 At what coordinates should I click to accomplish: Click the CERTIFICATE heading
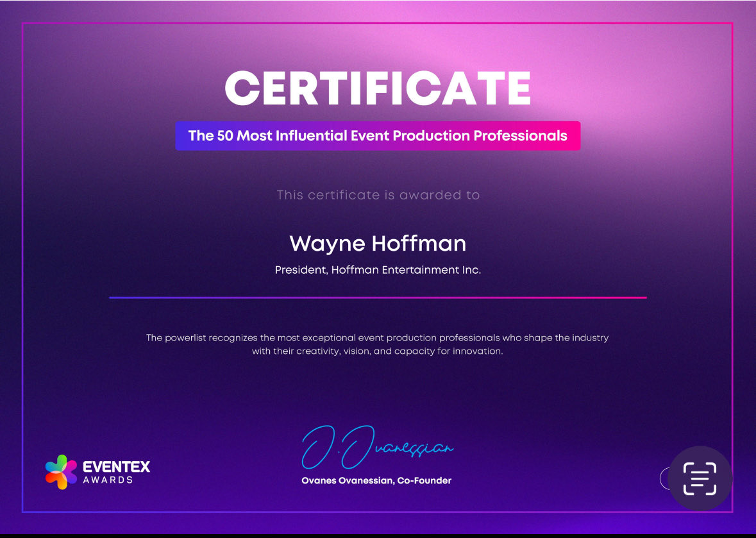(378, 88)
